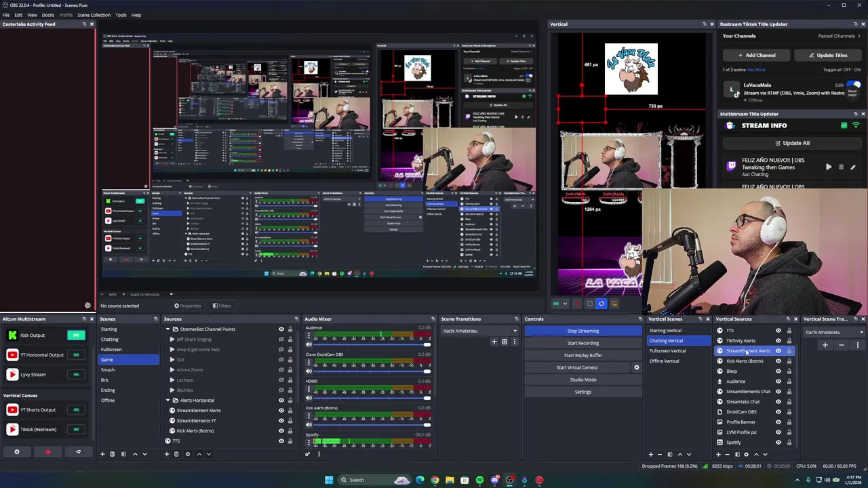Open the View menu
Image resolution: width=868 pixels, height=488 pixels.
tap(32, 15)
